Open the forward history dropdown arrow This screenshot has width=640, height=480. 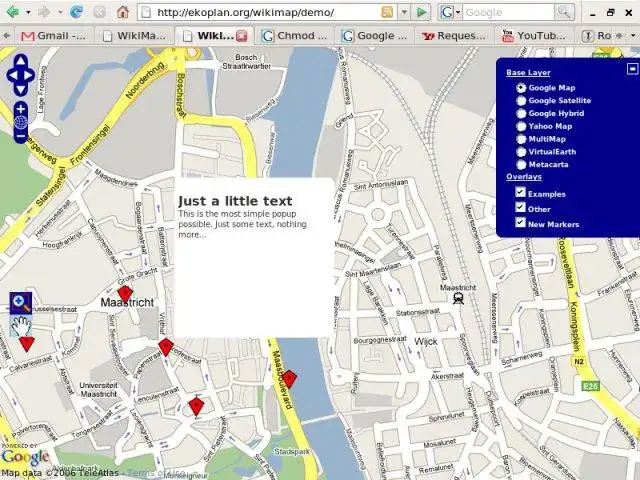(60, 13)
